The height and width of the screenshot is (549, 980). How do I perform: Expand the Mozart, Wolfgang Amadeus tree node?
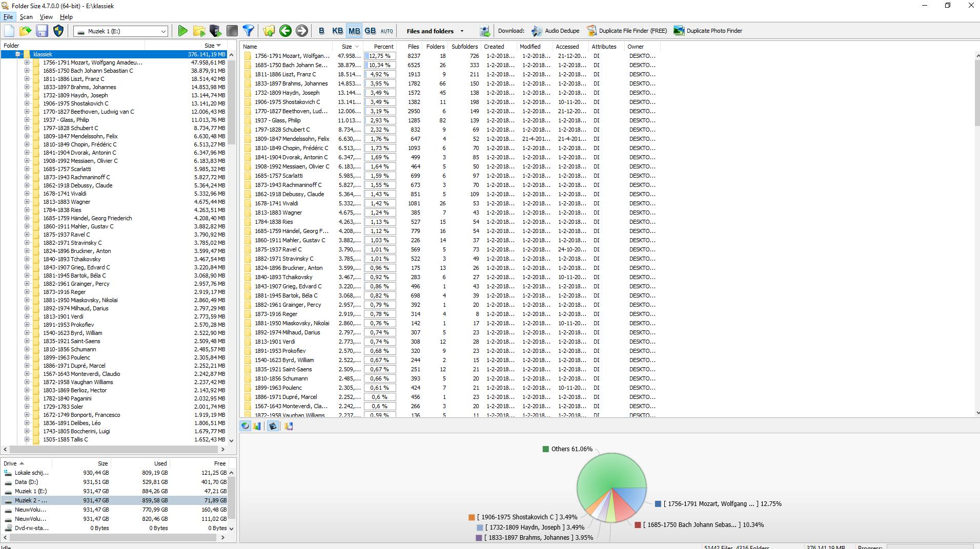point(27,62)
